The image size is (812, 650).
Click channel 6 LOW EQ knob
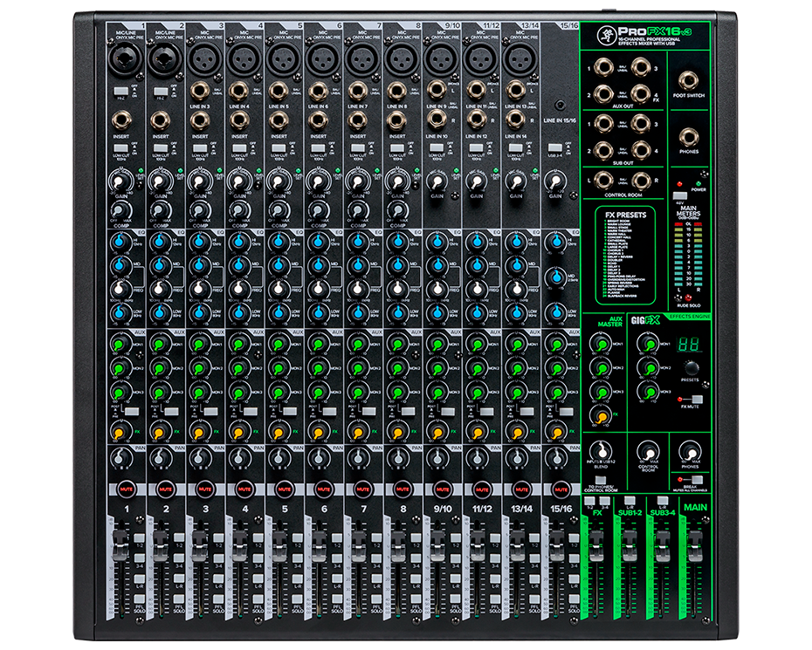[319, 312]
